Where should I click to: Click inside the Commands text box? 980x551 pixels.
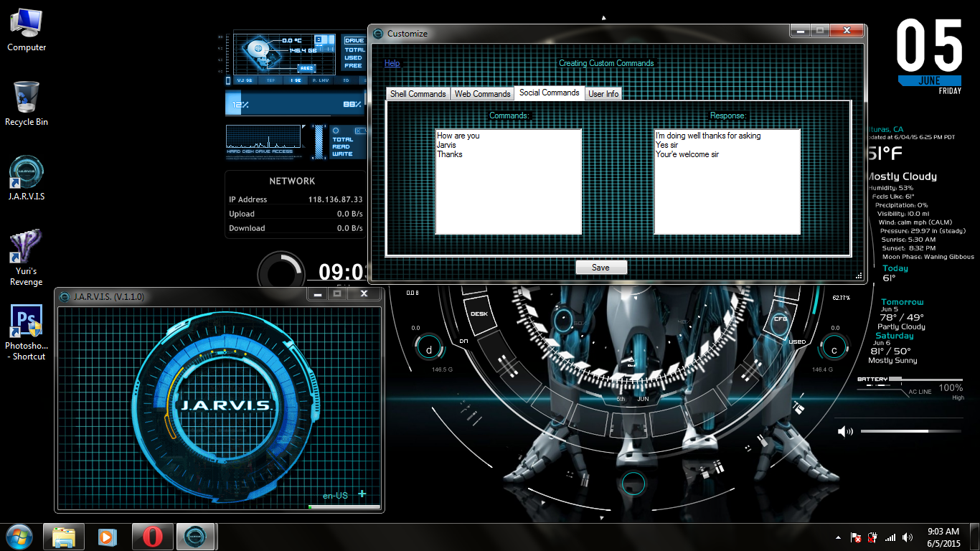coord(508,182)
